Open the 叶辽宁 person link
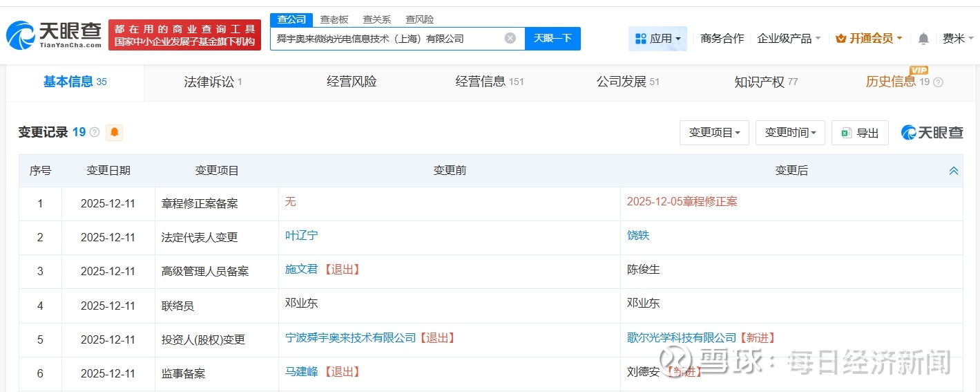980x392 pixels. [x=302, y=236]
